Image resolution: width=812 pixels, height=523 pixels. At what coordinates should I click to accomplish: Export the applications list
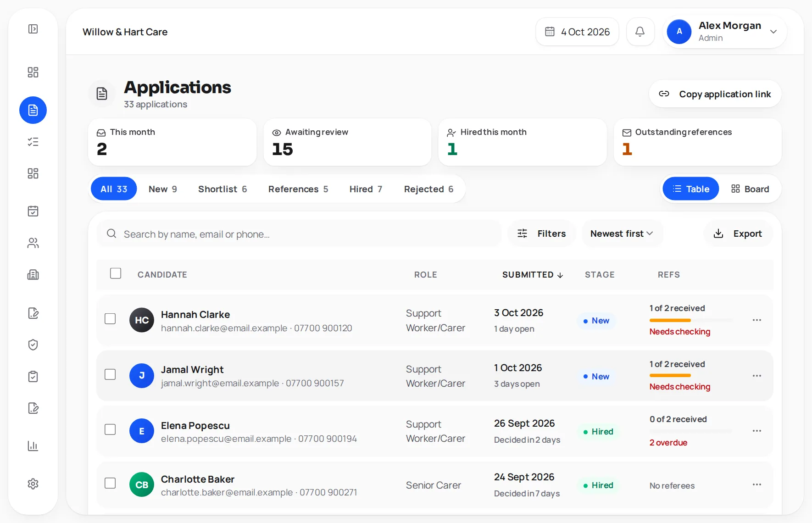[x=738, y=234]
